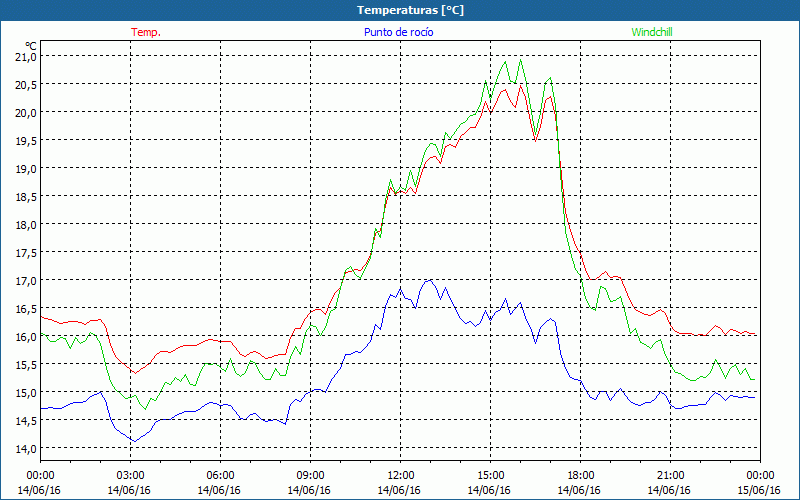Click the 19,0 y-axis label
Viewport: 800px width, 500px height.
click(25, 169)
